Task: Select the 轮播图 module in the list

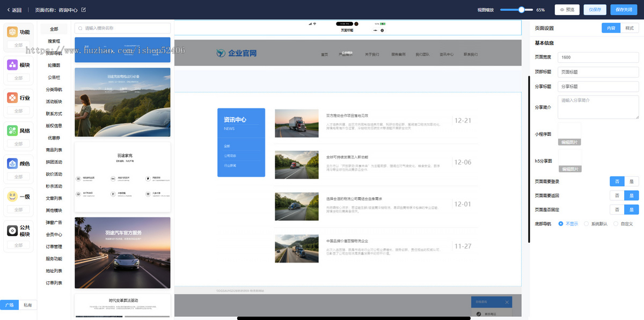Action: 54,65
